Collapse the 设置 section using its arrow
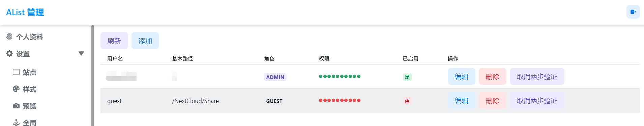The height and width of the screenshot is (126, 644). click(x=81, y=53)
